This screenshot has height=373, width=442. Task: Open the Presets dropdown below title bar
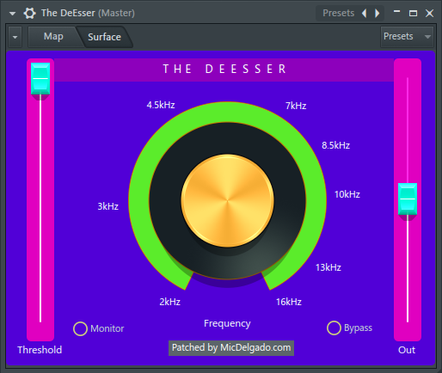[407, 36]
